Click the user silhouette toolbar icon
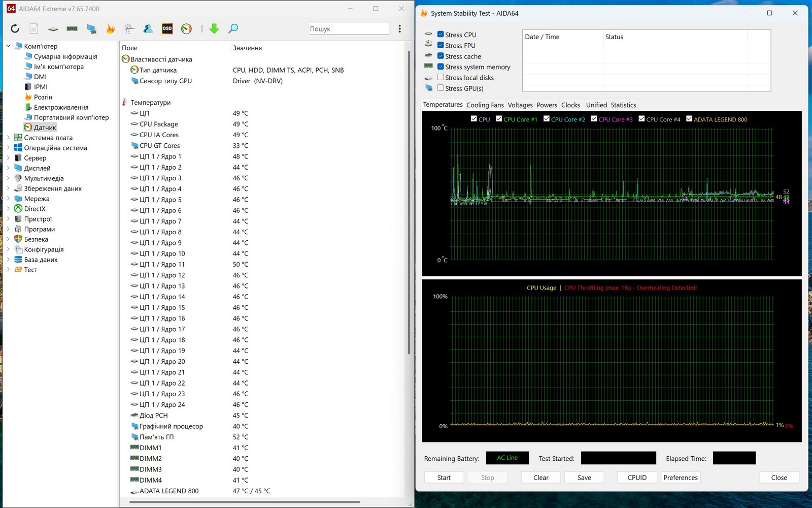 (148, 29)
